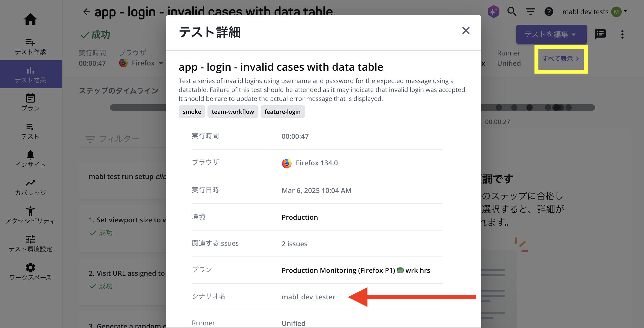Click the すべて表示 link
This screenshot has width=644, height=328.
(560, 59)
